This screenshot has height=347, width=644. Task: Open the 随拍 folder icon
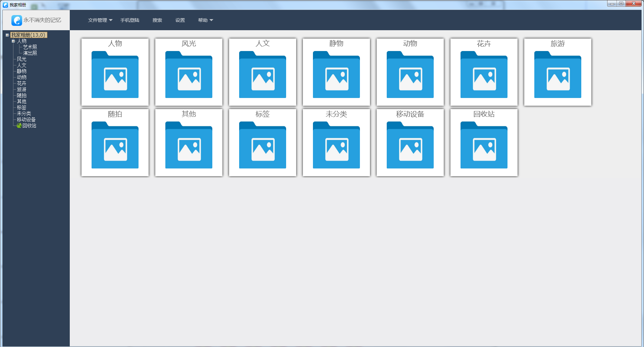[115, 145]
